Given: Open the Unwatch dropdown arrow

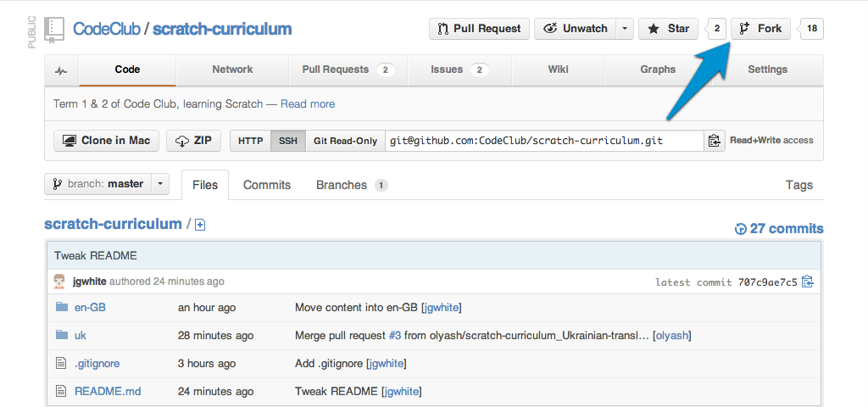Looking at the screenshot, I should click(x=625, y=29).
